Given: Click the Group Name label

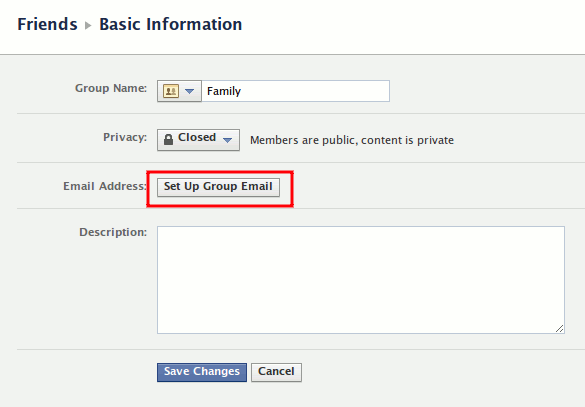Looking at the screenshot, I should (x=111, y=88).
